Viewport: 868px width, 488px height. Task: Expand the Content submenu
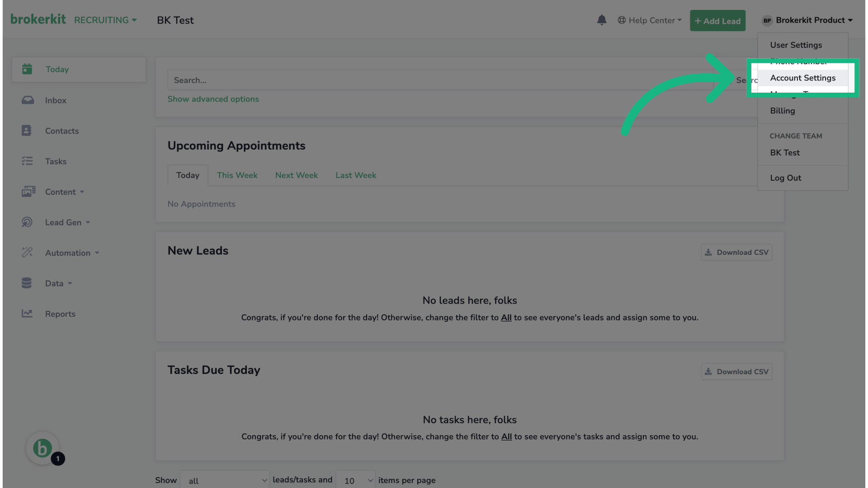[x=65, y=192]
